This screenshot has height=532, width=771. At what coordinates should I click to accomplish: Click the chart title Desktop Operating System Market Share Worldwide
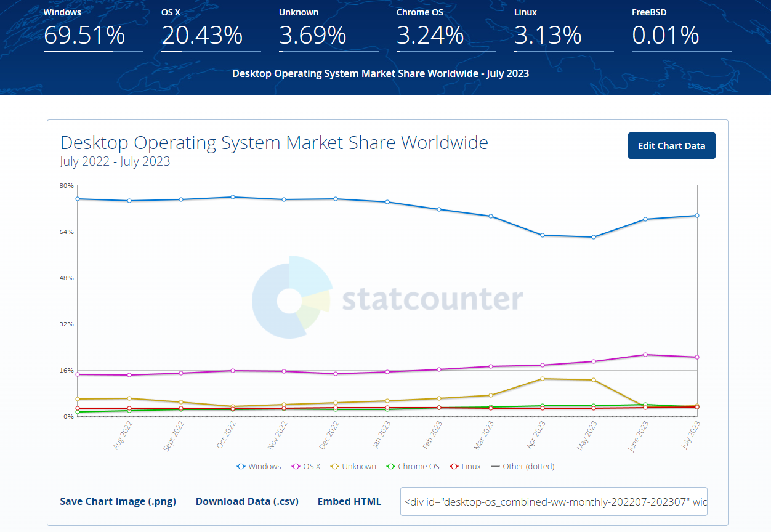pyautogui.click(x=274, y=143)
